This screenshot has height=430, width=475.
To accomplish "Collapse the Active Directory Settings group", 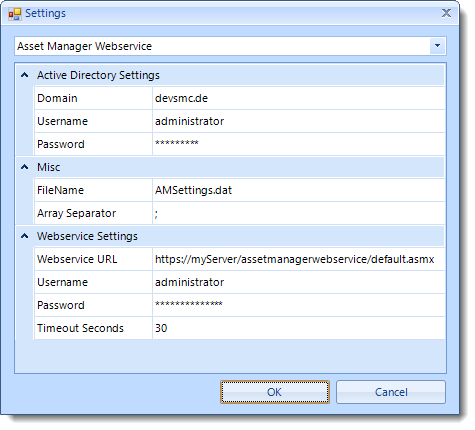I will pos(24,75).
